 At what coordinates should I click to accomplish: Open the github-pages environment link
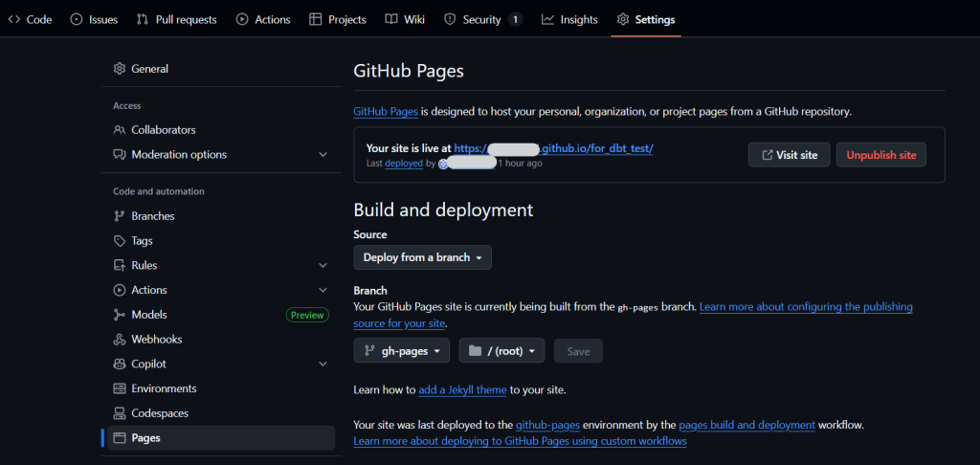tap(547, 425)
